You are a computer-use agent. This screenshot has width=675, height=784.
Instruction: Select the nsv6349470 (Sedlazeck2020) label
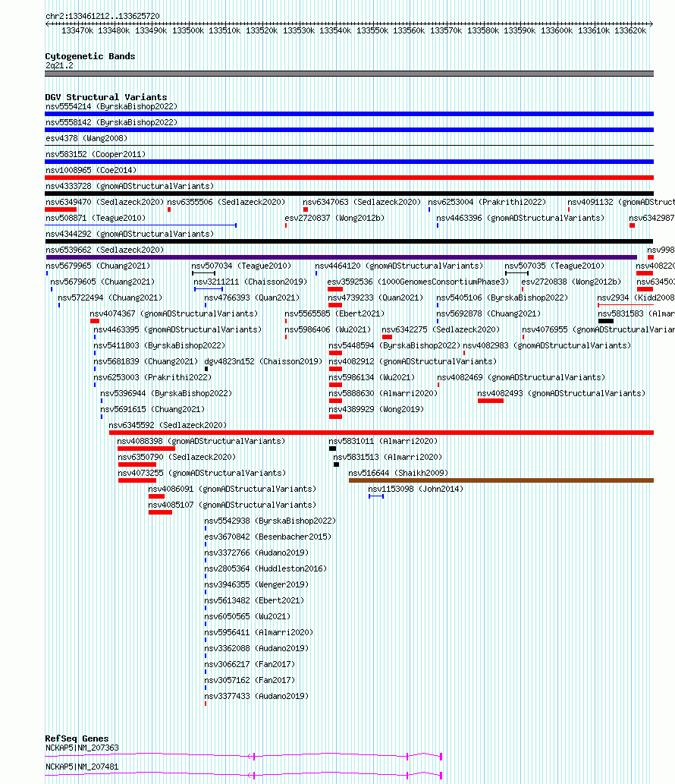tap(105, 203)
